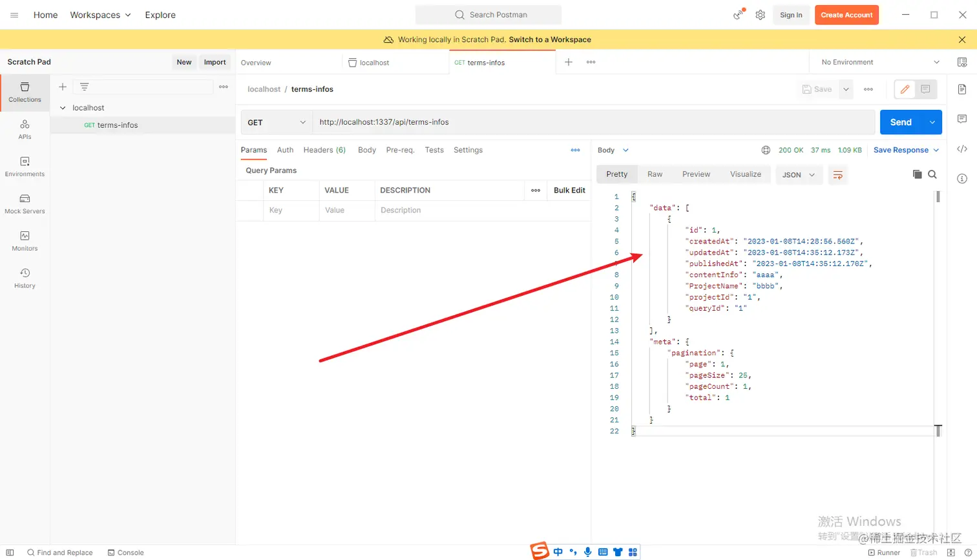Open tab options ellipsis
Viewport: 977px width, 560px height.
591,62
